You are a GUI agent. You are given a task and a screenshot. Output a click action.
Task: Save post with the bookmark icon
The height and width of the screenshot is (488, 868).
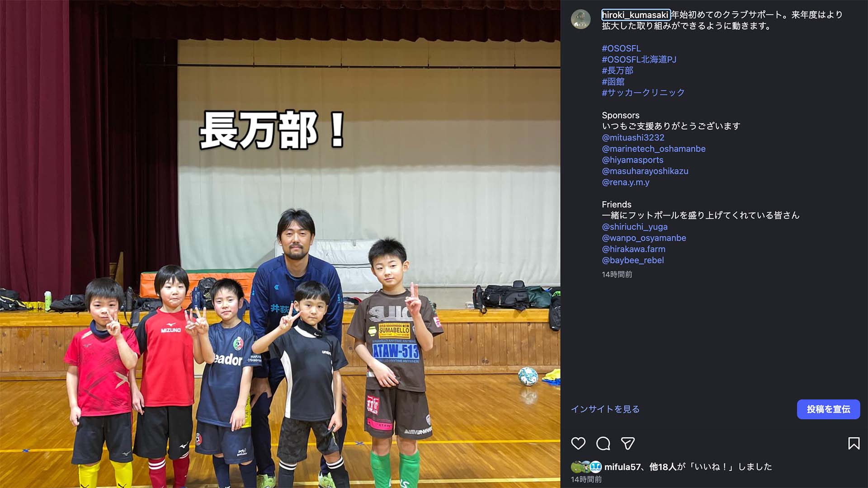854,443
